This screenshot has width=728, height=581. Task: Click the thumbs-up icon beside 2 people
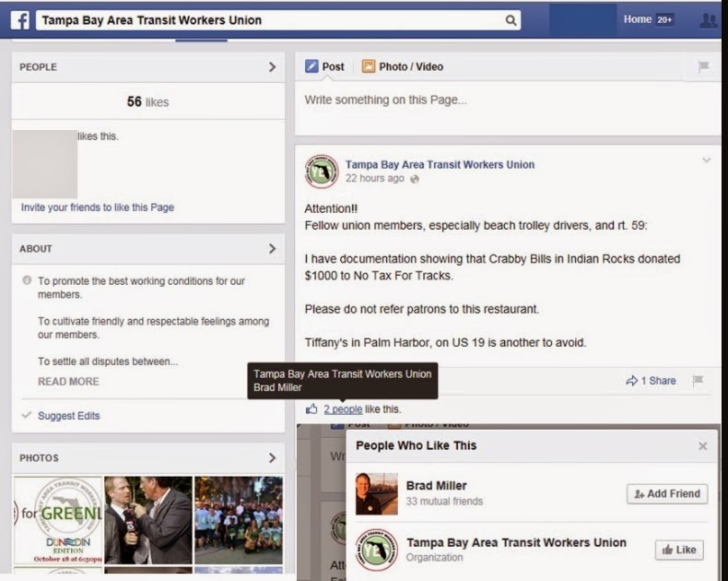click(x=311, y=409)
